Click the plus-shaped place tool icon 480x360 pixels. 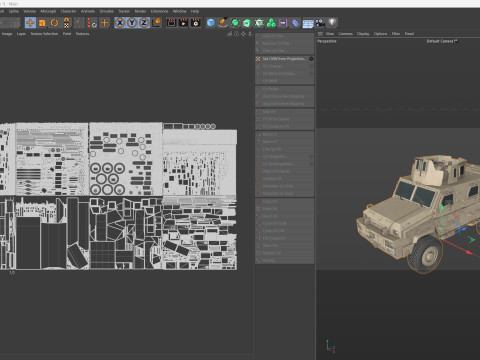(x=105, y=23)
